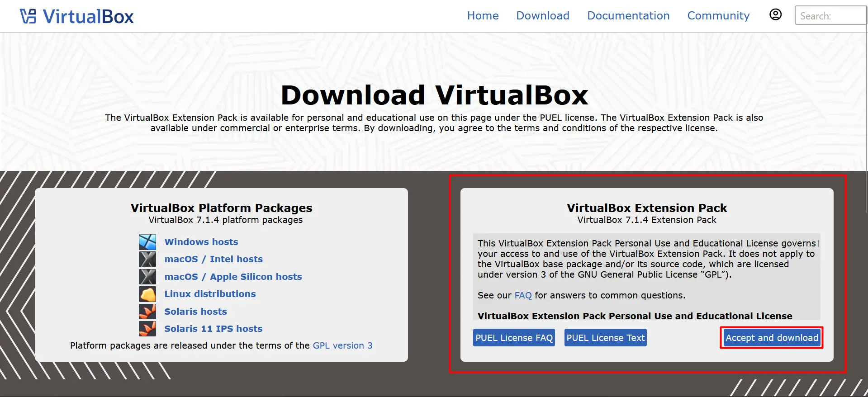Open the Community menu
Viewport: 868px width, 397px height.
[718, 16]
